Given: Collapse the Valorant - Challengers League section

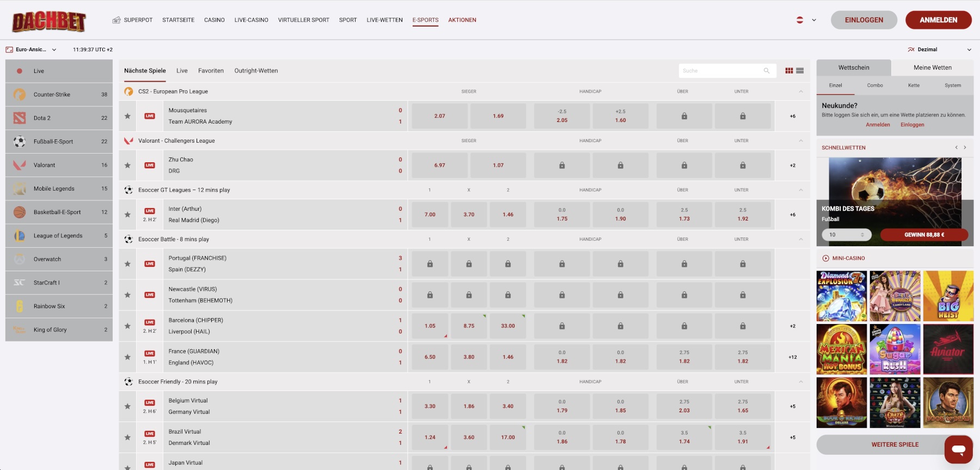Looking at the screenshot, I should [x=801, y=141].
